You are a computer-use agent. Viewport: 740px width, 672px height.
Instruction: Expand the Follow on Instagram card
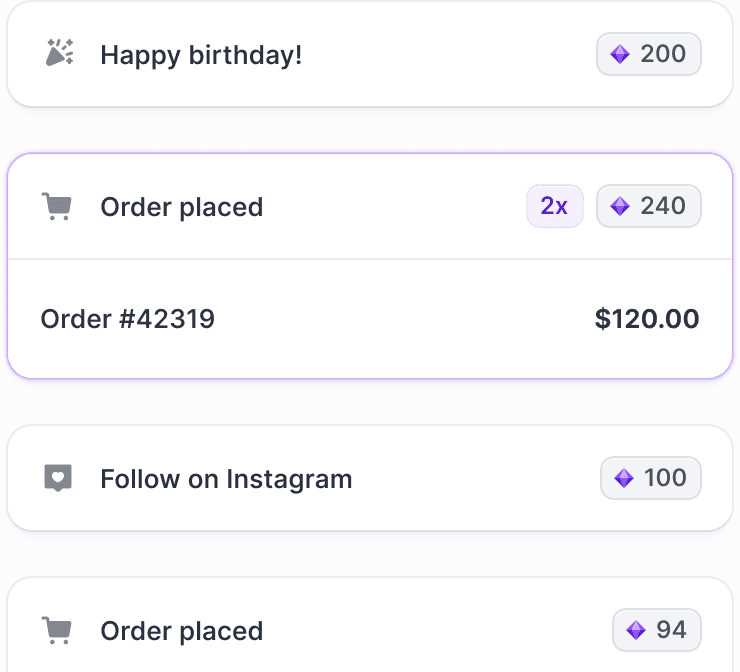tap(370, 478)
